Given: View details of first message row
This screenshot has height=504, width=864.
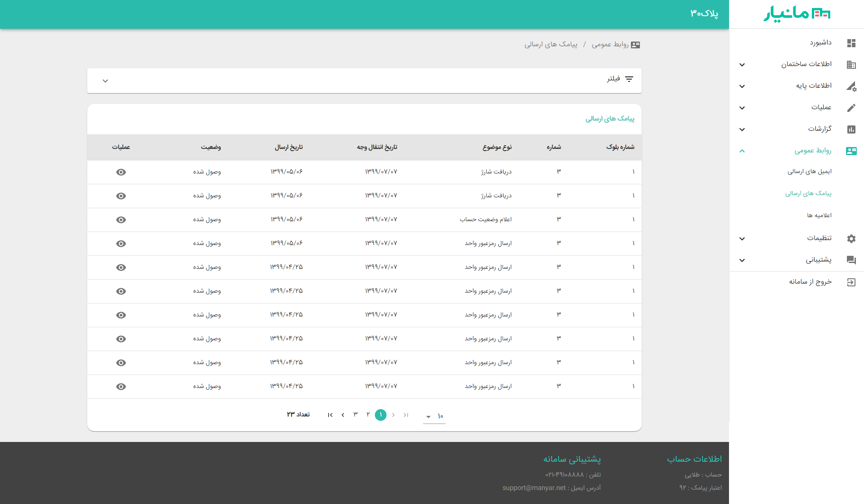Looking at the screenshot, I should [x=121, y=172].
